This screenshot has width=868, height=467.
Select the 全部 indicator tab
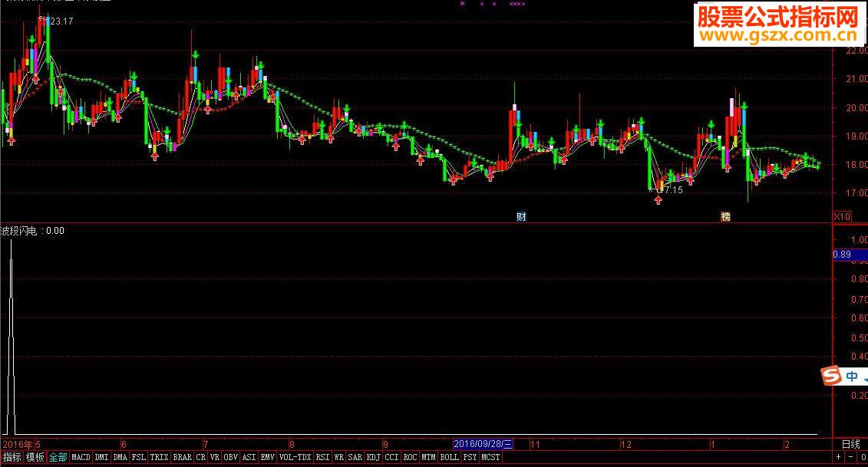pos(58,458)
